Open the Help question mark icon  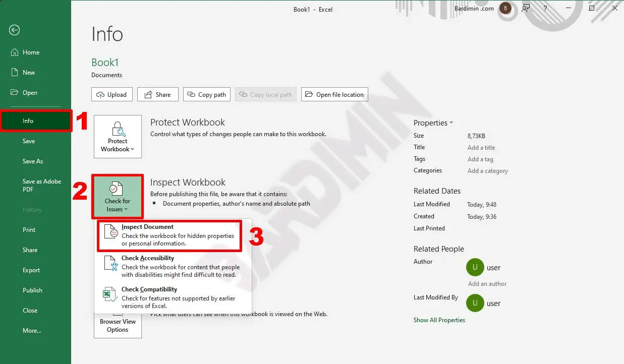pos(545,8)
